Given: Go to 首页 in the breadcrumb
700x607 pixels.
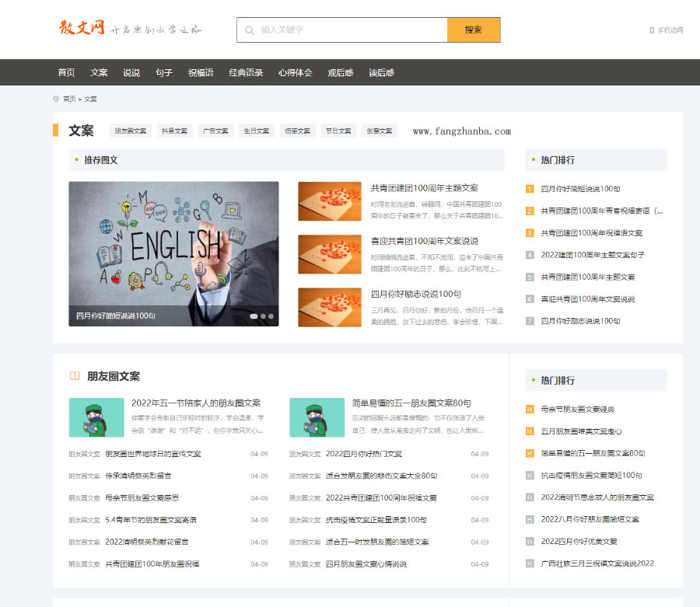Looking at the screenshot, I should coord(69,99).
